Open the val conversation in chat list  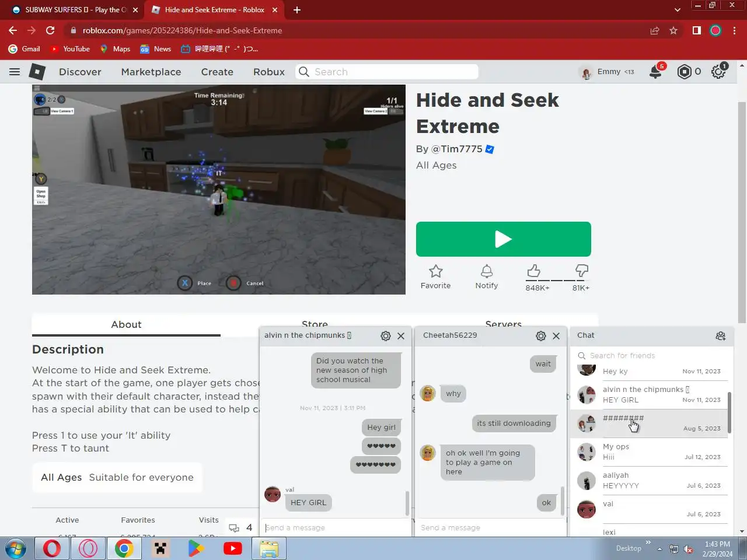[649, 509]
